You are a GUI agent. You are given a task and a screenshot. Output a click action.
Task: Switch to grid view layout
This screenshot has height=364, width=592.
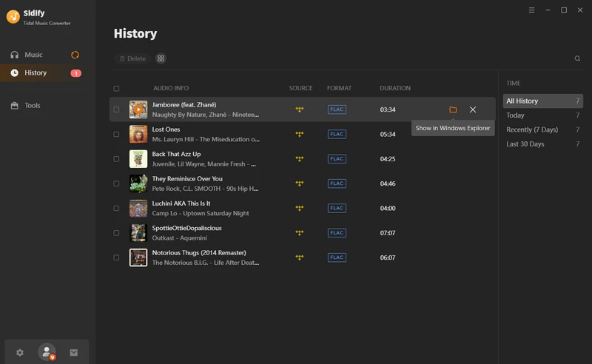coord(161,58)
